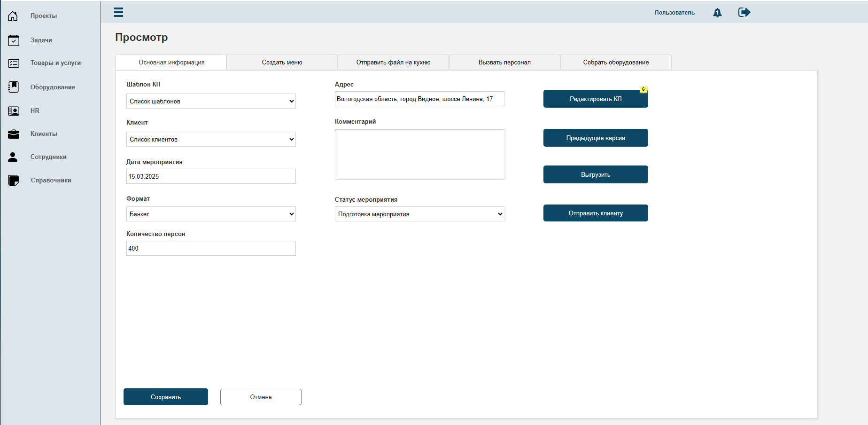Click the Equipment book icon

(x=14, y=87)
